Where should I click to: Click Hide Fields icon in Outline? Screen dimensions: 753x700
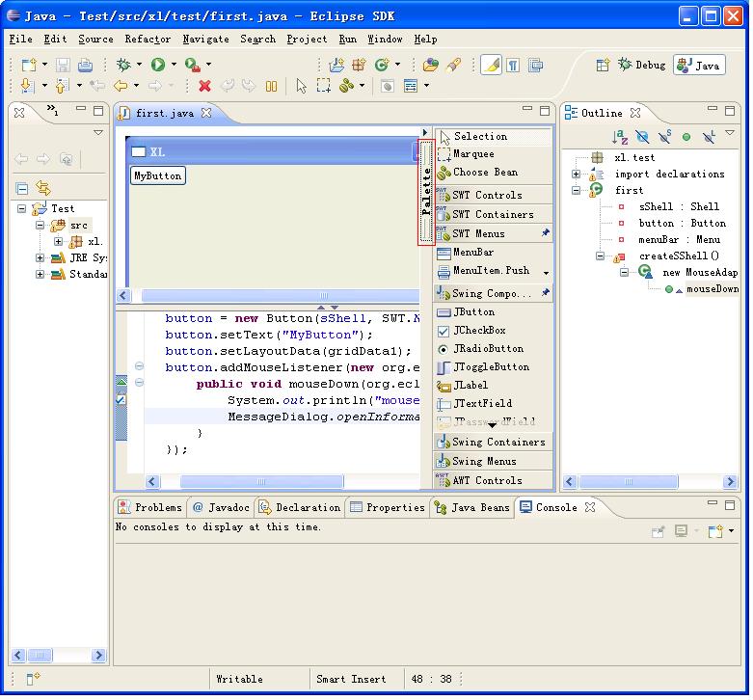[x=642, y=137]
